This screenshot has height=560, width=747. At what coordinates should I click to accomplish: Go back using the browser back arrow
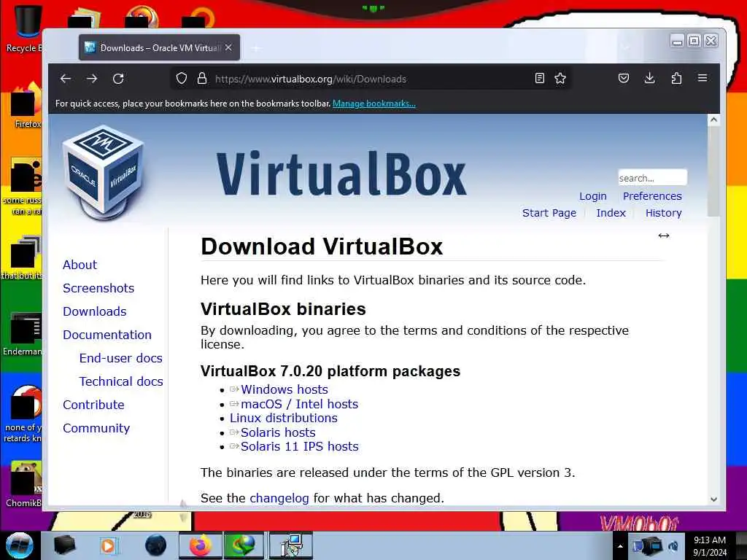point(66,79)
